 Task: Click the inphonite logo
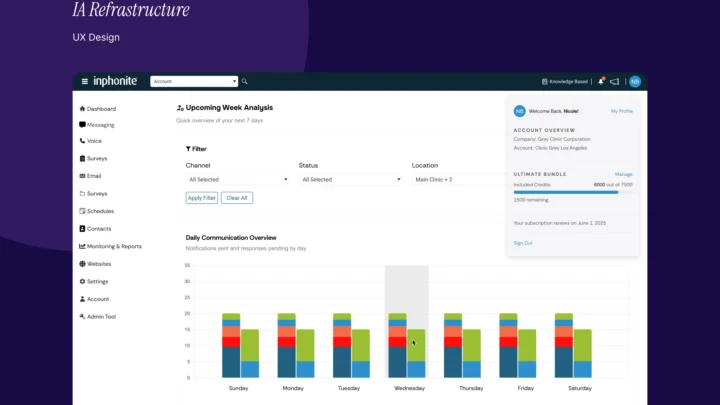coord(115,81)
